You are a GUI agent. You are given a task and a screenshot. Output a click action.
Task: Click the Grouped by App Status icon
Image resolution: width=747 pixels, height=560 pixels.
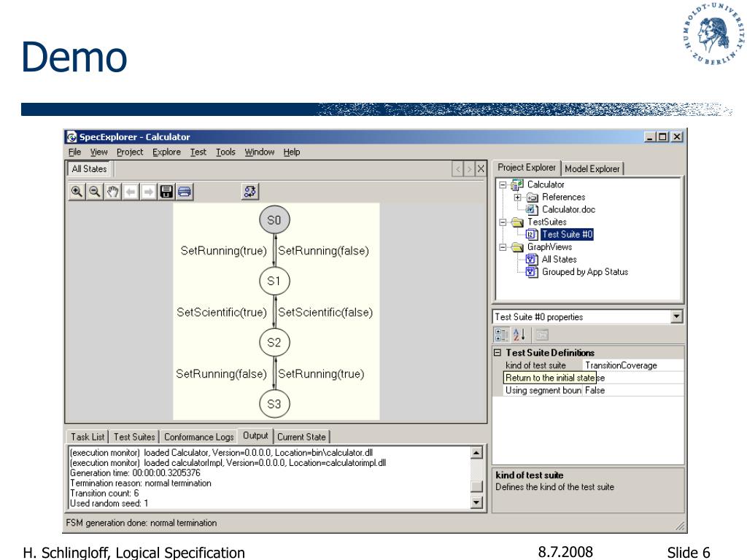[532, 272]
